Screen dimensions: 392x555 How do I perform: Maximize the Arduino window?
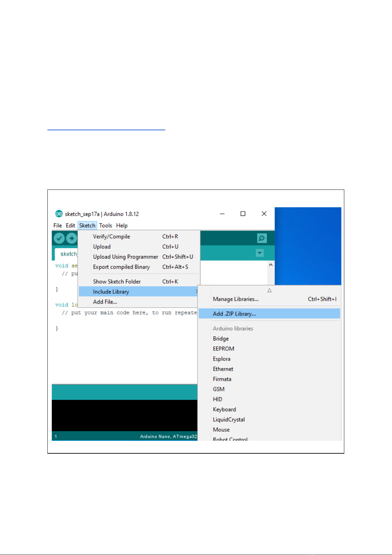click(x=243, y=214)
